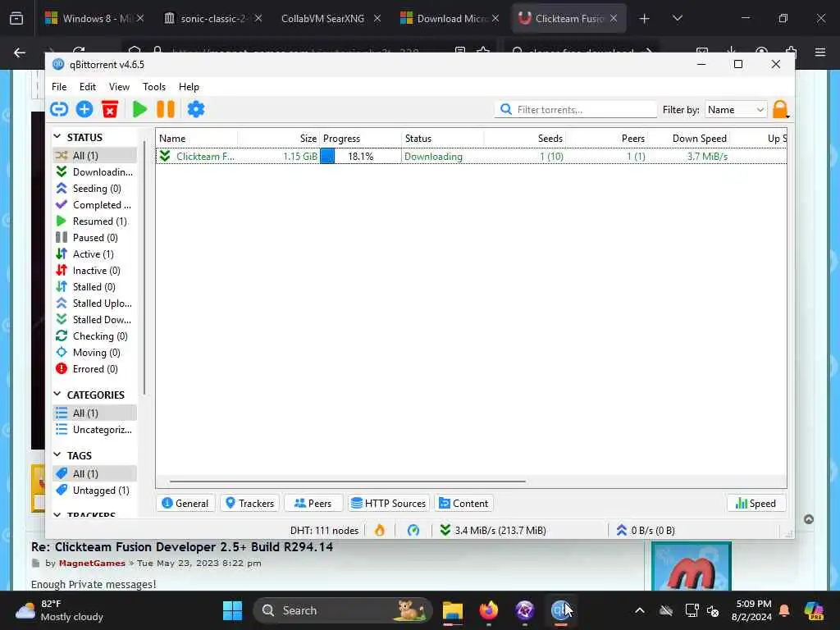Viewport: 840px width, 630px height.
Task: Select All (1) under TAGS
Action: click(94, 473)
